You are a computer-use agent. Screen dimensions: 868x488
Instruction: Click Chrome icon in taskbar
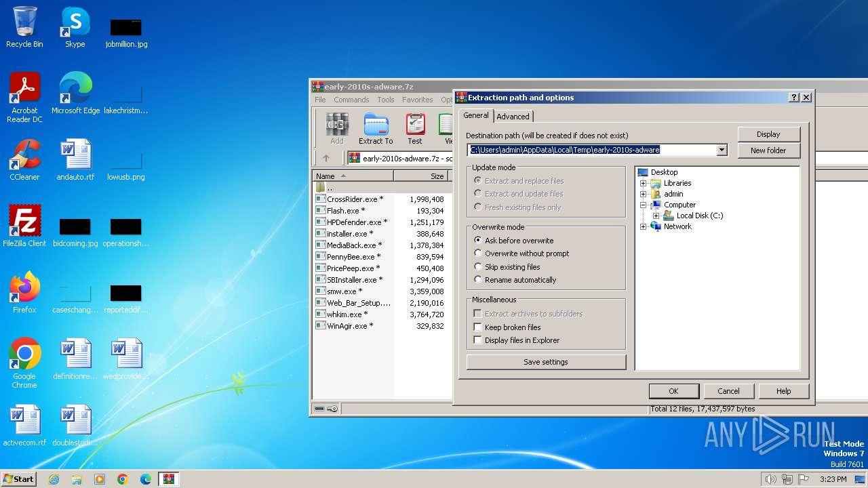[123, 479]
